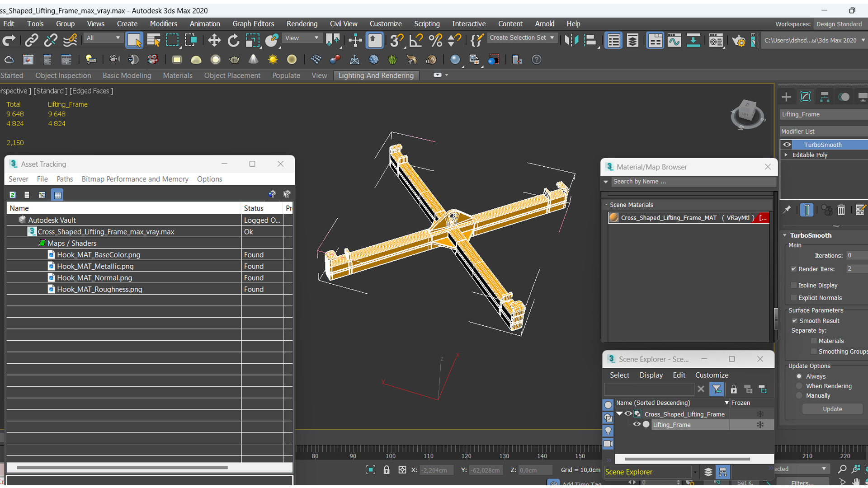Toggle selection lock padlock in status bar
Screen dimensions: 868x488
[x=387, y=470]
